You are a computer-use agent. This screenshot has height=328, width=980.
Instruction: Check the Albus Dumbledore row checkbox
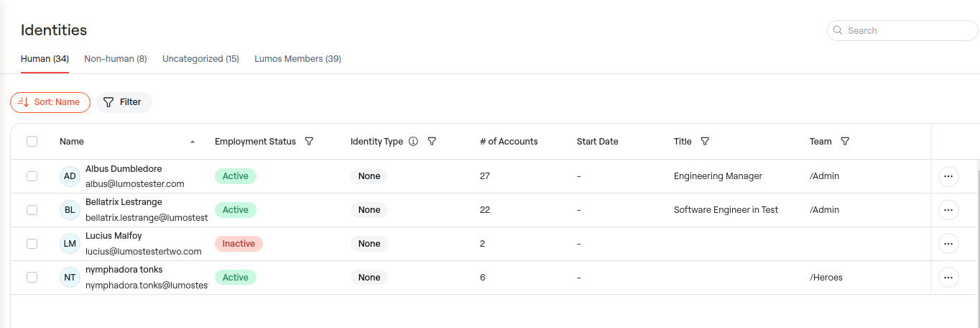coord(32,176)
